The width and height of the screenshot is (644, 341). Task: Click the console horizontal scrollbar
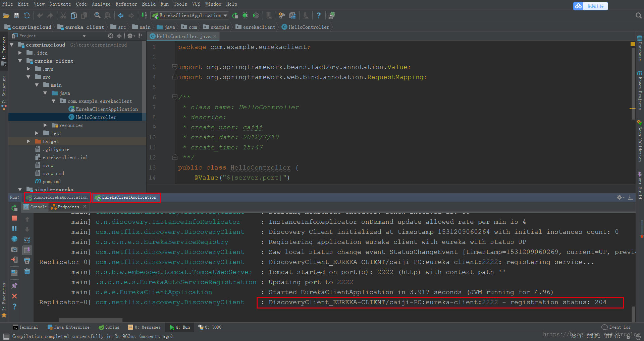(91, 320)
